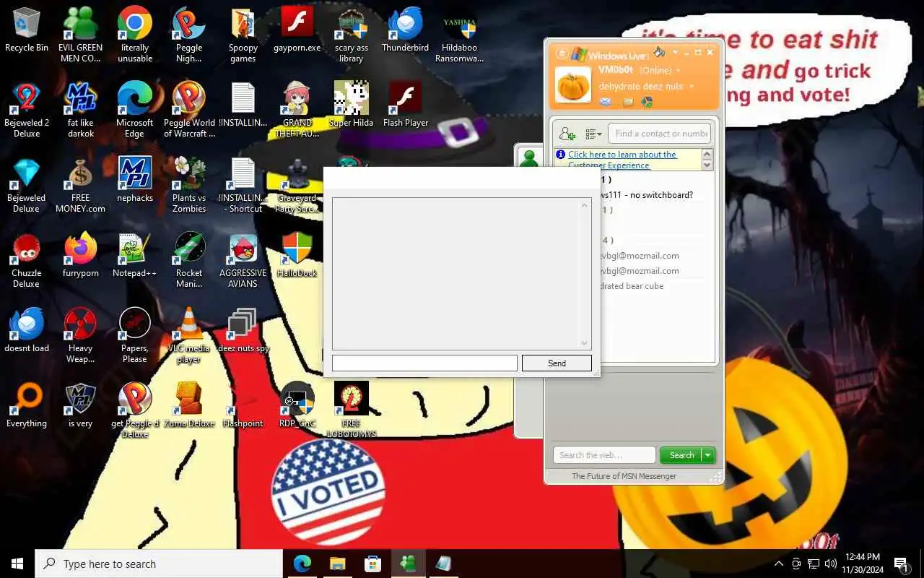Screen dimensions: 924x578
Task: Open the folder icon beside the envelope in Messenger
Action: [x=628, y=102]
